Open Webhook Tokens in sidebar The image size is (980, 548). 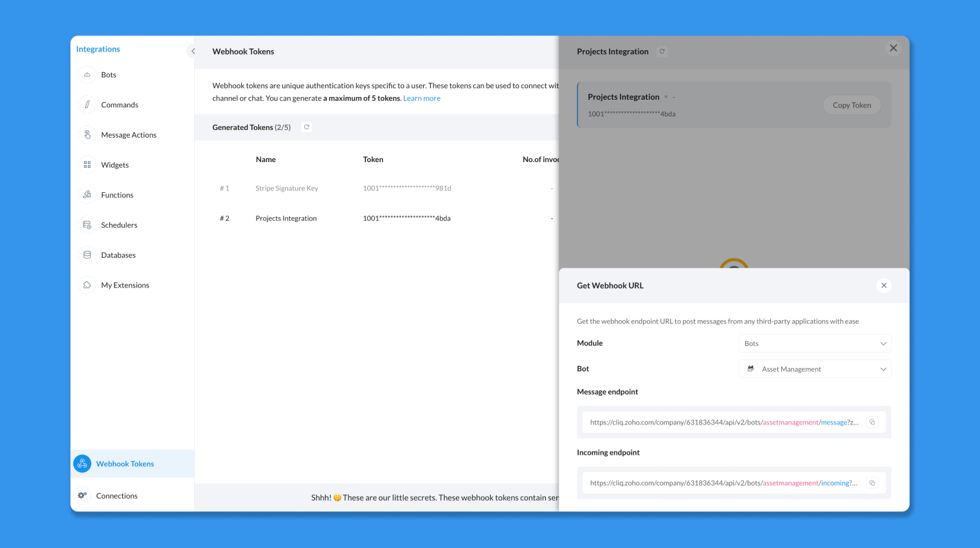[125, 464]
